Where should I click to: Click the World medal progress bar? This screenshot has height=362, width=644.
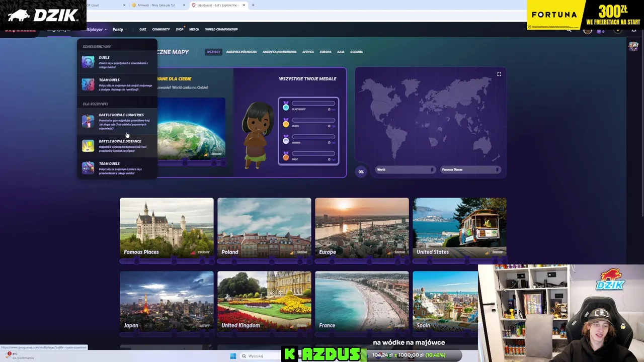click(405, 169)
